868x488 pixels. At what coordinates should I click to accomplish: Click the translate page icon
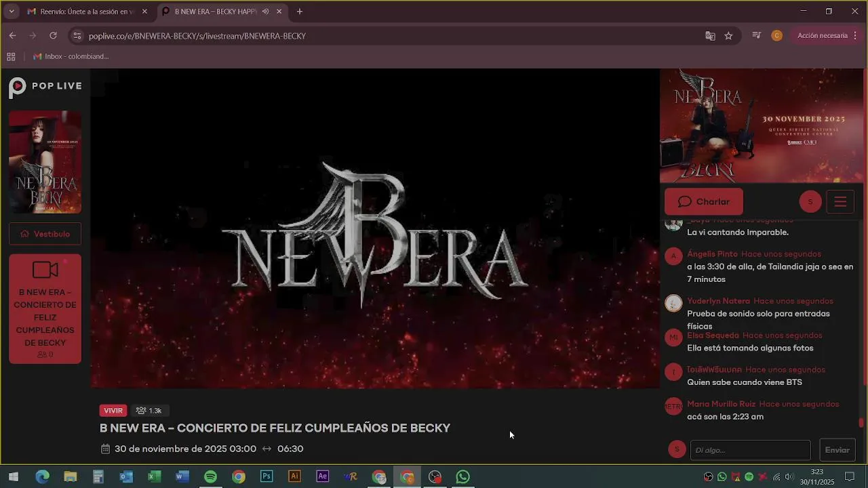point(710,36)
